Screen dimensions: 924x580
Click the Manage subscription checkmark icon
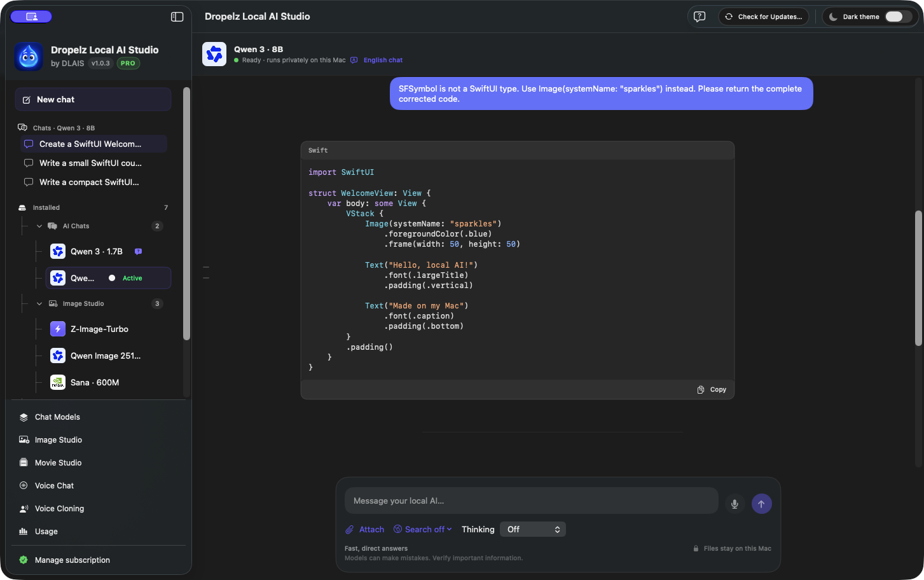click(x=24, y=560)
